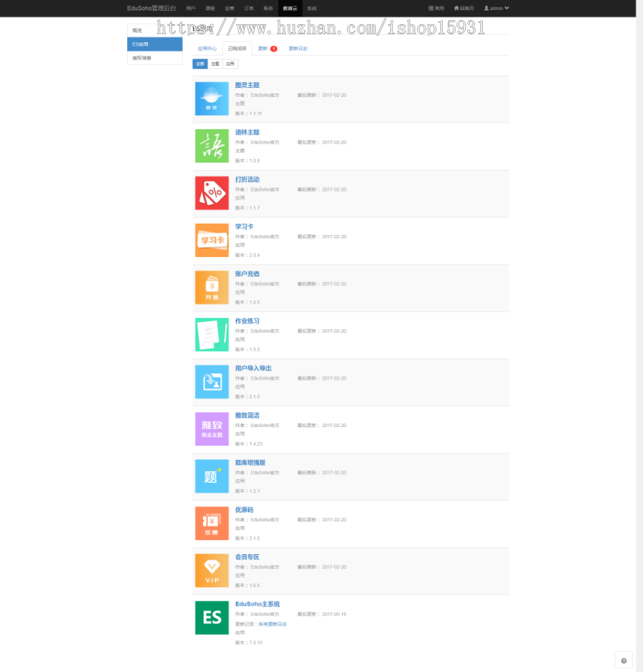Expand the admin user dropdown

click(x=497, y=8)
